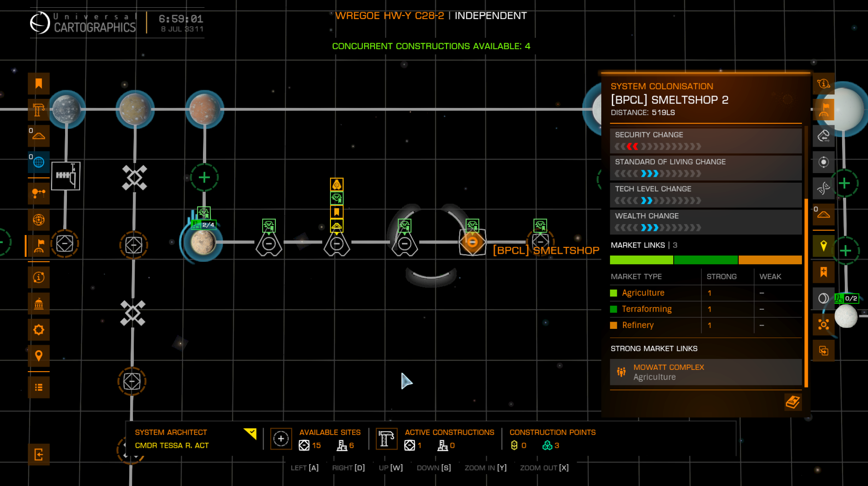Select the highlighted orange Smeltshop station marker
The image size is (868, 486).
[x=472, y=242]
